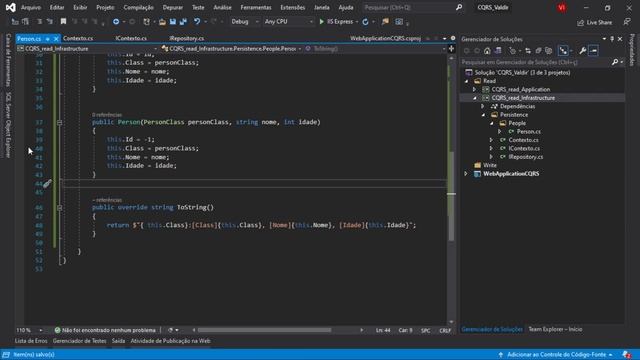640x360 pixels.
Task: Click the Save All toolbar icon
Action: (183, 22)
